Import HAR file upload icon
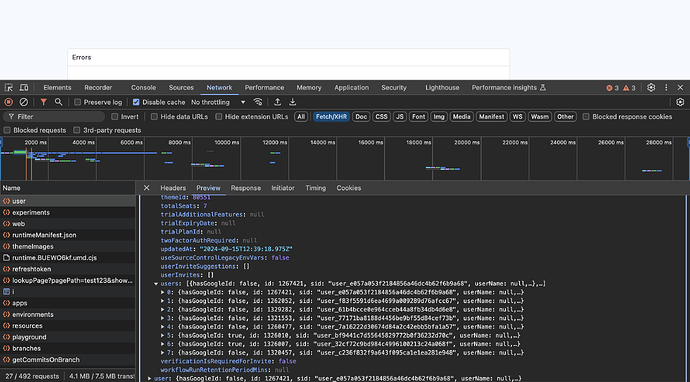690x382 pixels. click(x=277, y=102)
